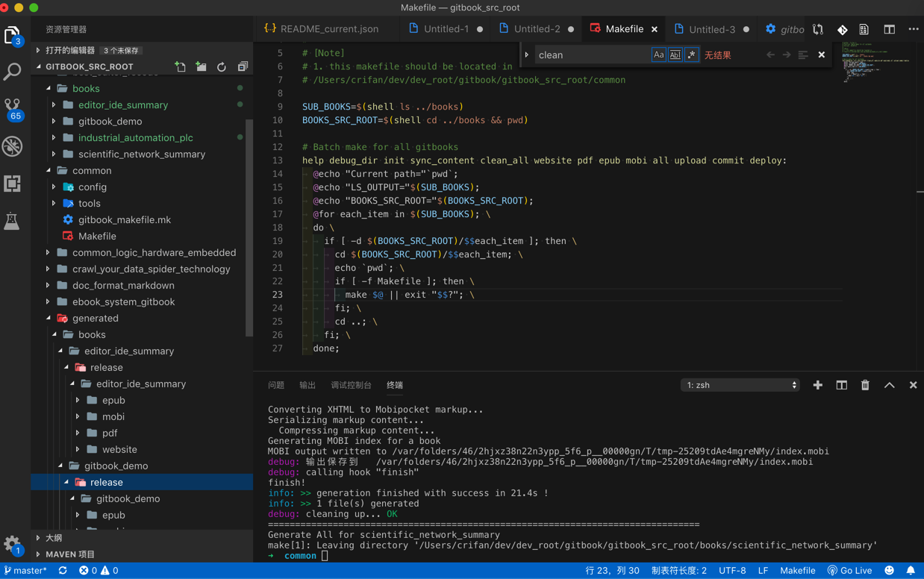This screenshot has height=579, width=924.
Task: Toggle Match Case in find widget
Action: 658,54
